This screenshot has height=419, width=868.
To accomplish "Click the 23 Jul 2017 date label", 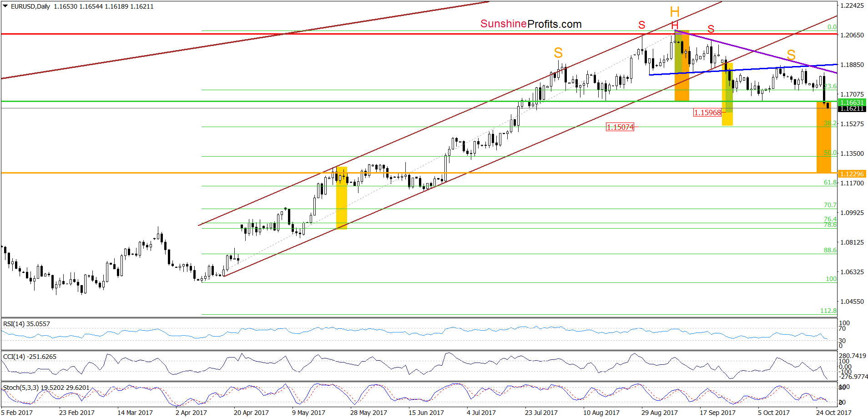I will click(x=541, y=413).
